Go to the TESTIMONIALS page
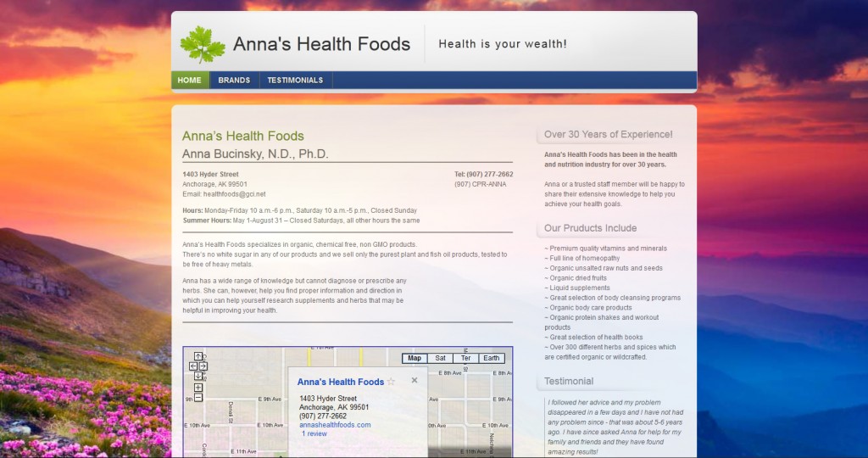Image resolution: width=868 pixels, height=458 pixels. (x=295, y=81)
